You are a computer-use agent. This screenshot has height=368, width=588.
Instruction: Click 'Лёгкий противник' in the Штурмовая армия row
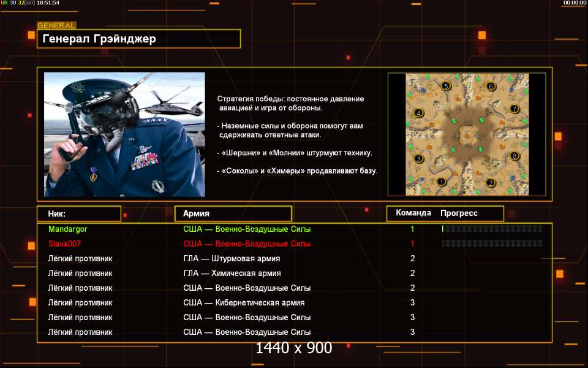tap(80, 259)
